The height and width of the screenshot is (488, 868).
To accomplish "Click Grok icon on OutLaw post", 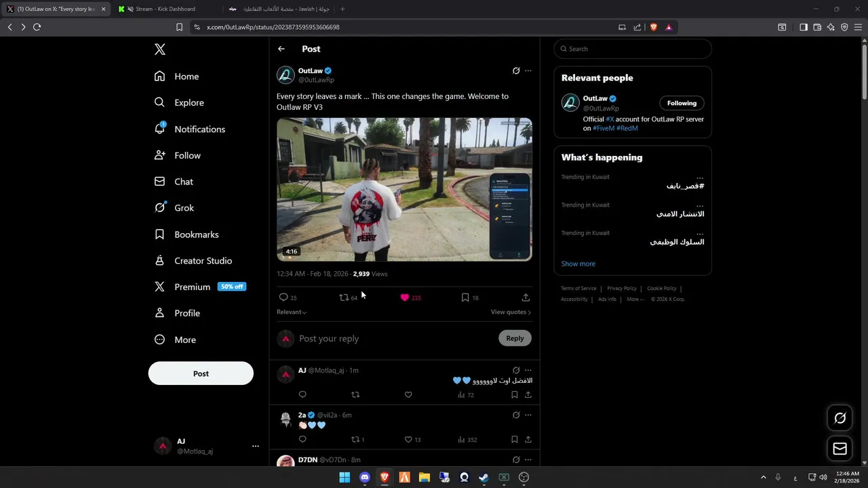I will [x=516, y=70].
